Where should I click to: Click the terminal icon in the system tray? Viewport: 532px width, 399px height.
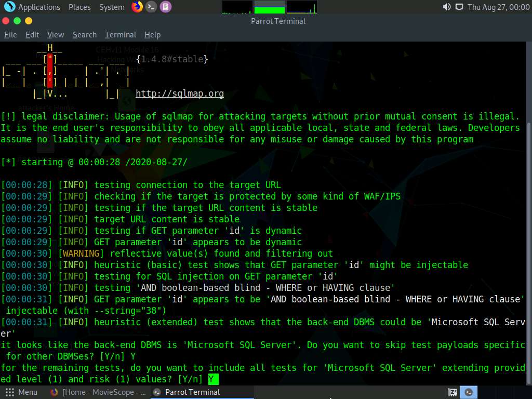(468, 392)
